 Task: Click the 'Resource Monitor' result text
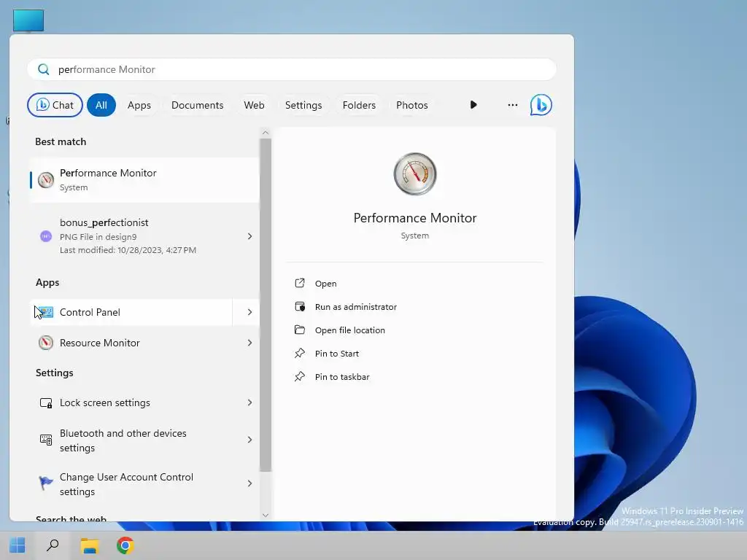click(99, 343)
